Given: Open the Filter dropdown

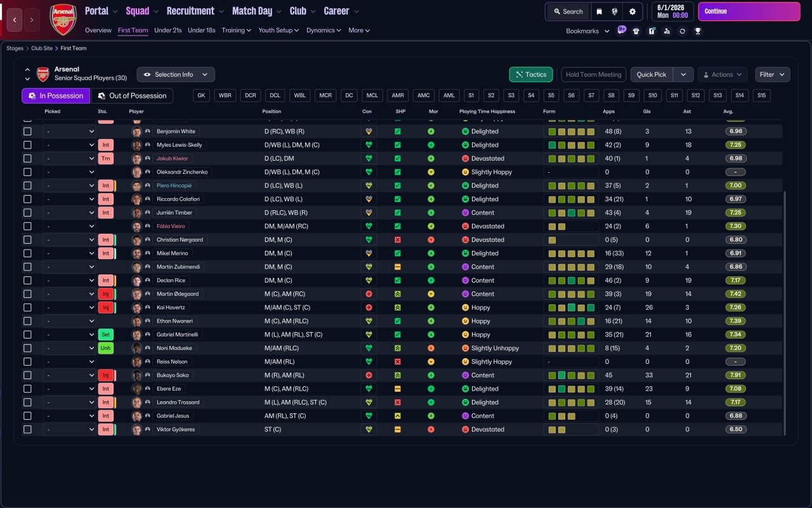Looking at the screenshot, I should [x=772, y=74].
